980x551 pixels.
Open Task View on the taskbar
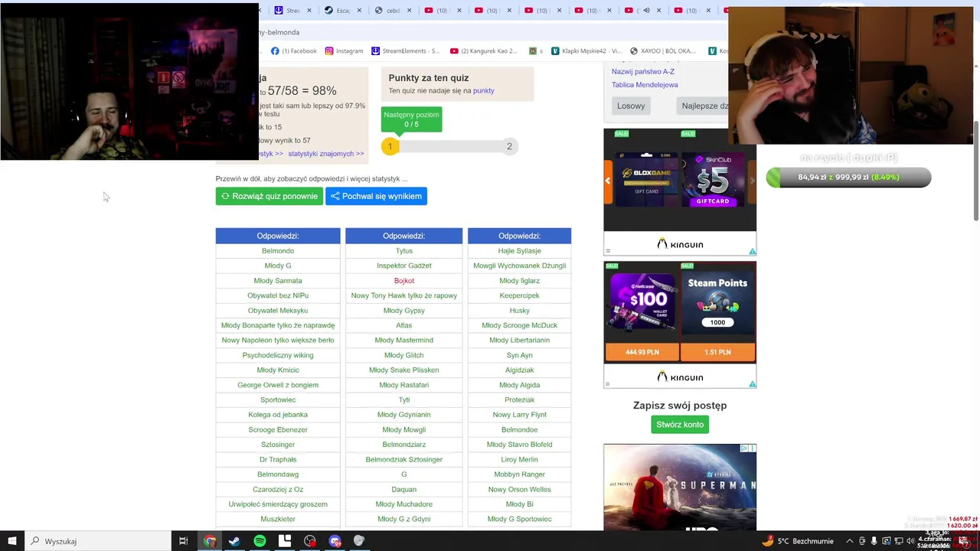[184, 541]
